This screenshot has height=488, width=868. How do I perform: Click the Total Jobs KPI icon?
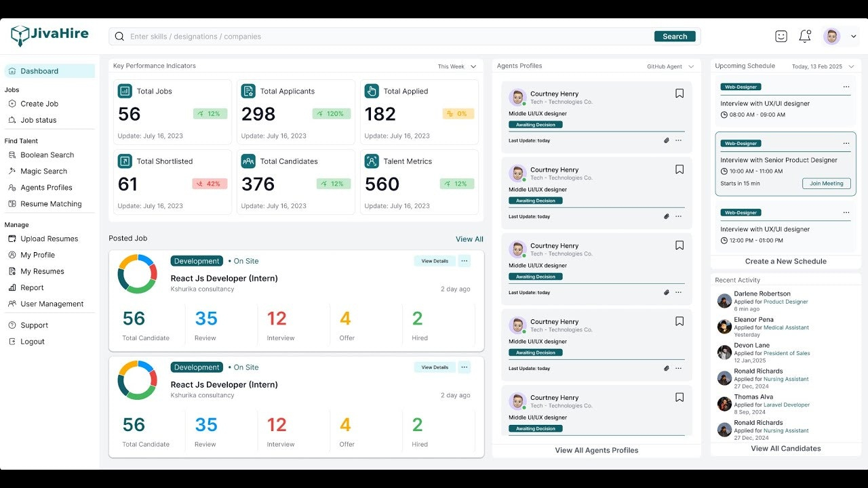[125, 91]
